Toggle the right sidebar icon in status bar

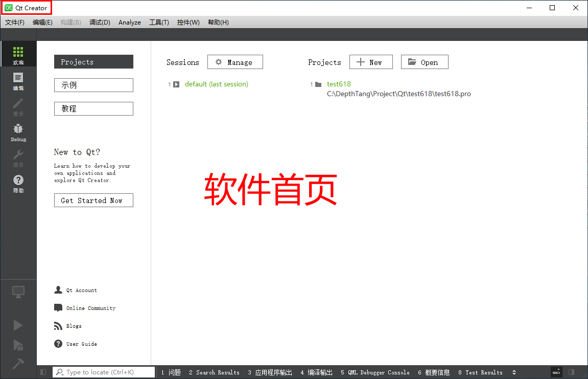(571, 372)
